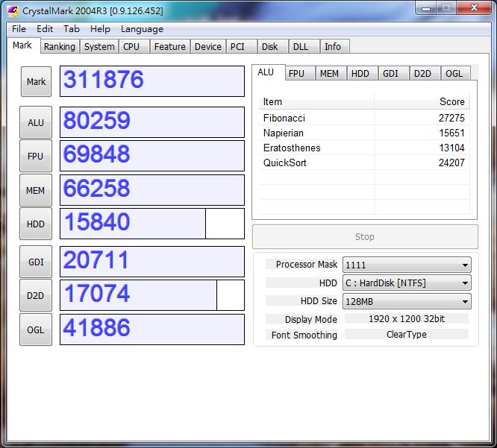Screen dimensions: 497x448
Task: Switch to the PCI tab
Action: 242,46
